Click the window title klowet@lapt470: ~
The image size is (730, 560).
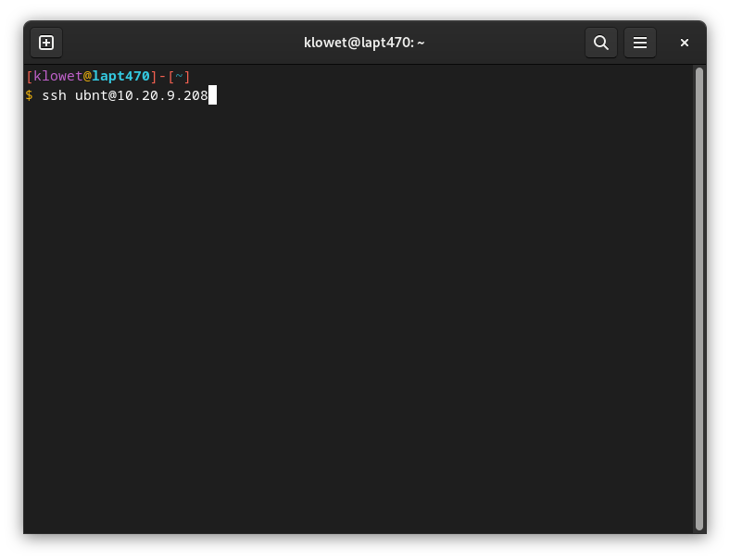[364, 43]
